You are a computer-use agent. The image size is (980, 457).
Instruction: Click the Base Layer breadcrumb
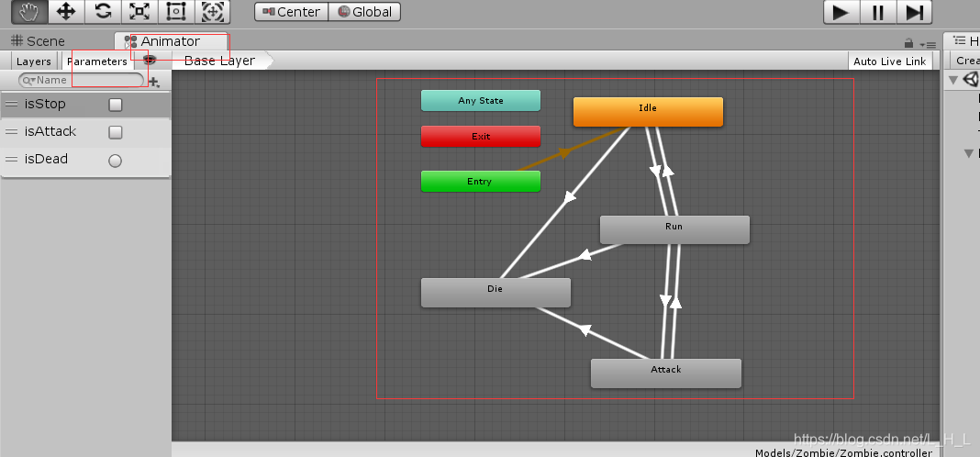point(219,61)
